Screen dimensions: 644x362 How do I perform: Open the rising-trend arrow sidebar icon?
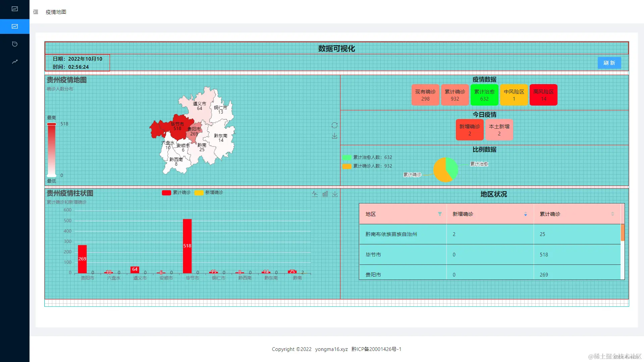pyautogui.click(x=15, y=62)
